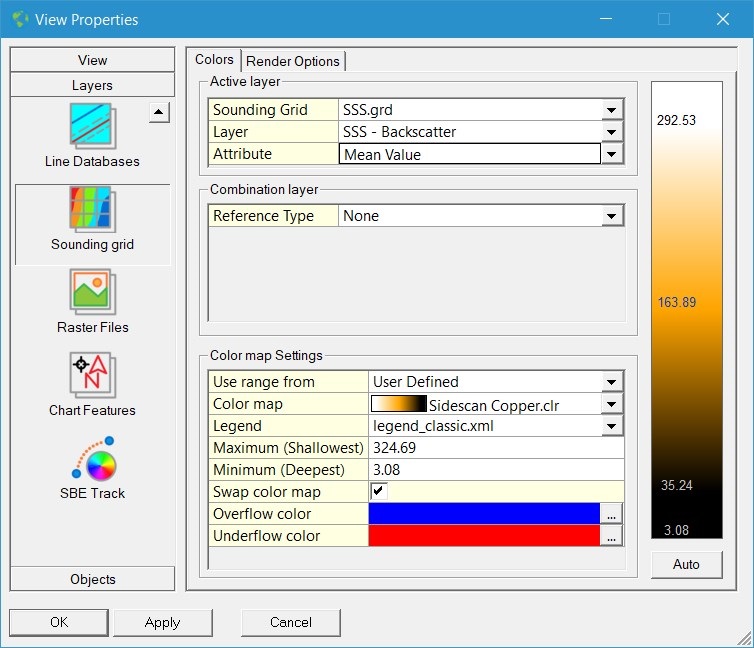754x648 pixels.
Task: Open the View section in sidebar
Action: point(92,60)
